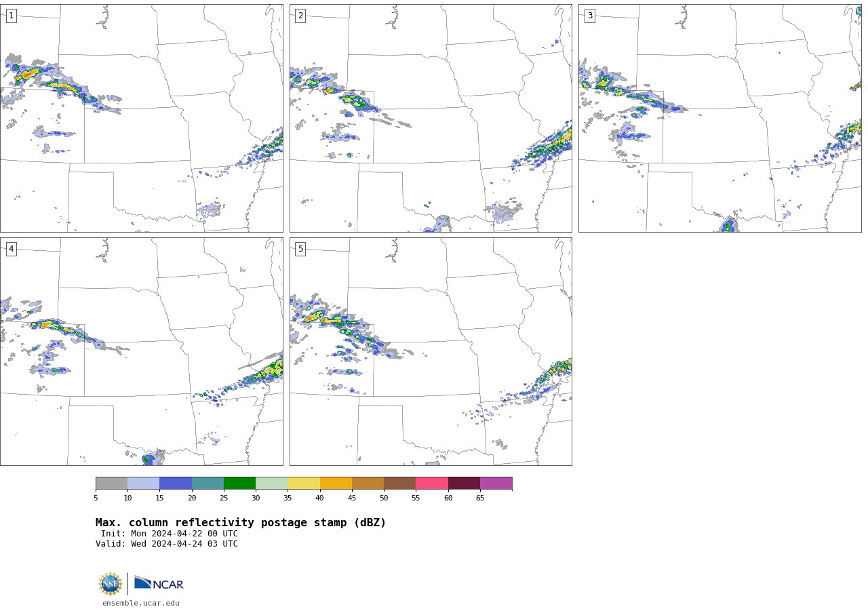
Task: Click the yellow 35-40 dBZ swatch
Action: click(x=304, y=483)
